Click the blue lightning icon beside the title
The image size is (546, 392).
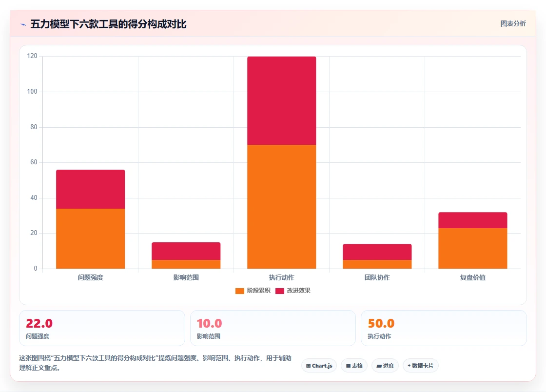pyautogui.click(x=23, y=24)
